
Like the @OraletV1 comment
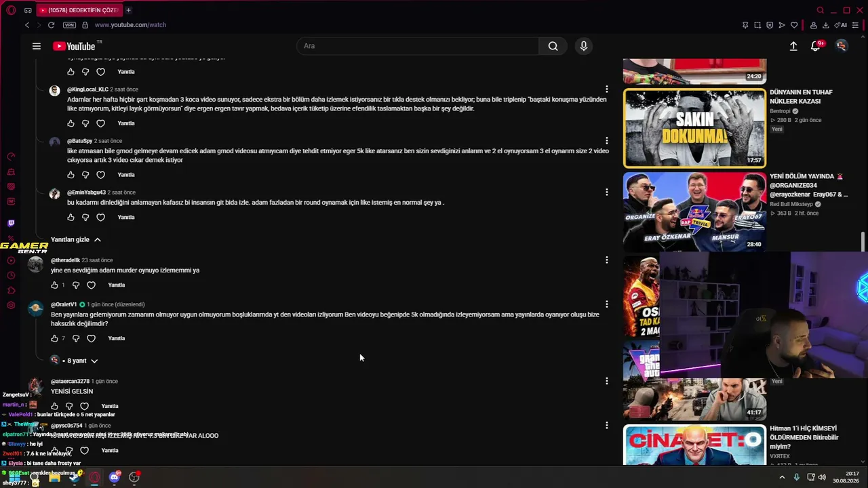55,338
